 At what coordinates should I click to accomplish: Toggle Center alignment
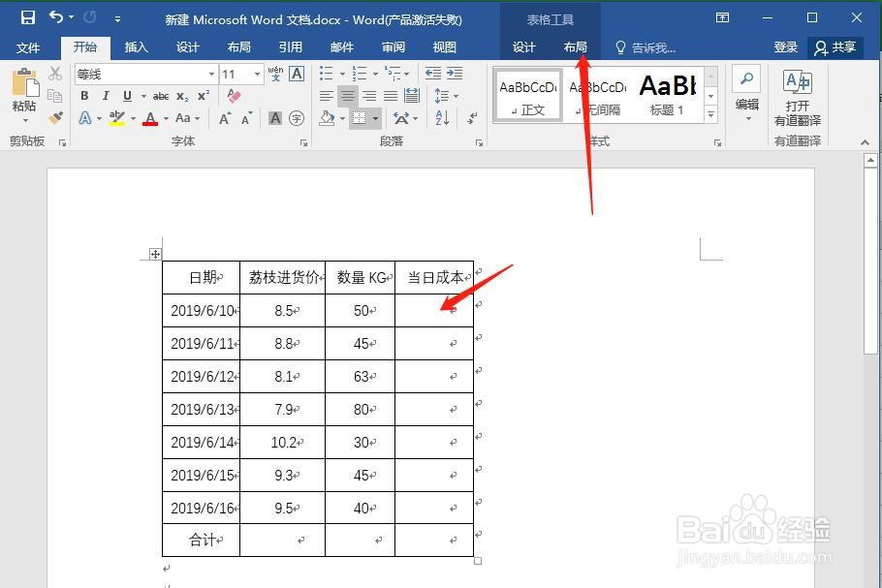[x=348, y=96]
